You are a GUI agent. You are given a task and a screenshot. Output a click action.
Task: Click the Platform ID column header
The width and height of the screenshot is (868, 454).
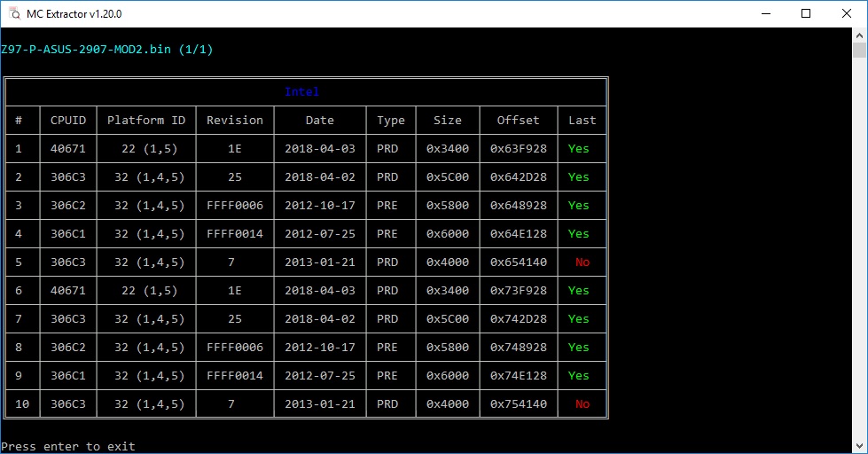(x=146, y=120)
